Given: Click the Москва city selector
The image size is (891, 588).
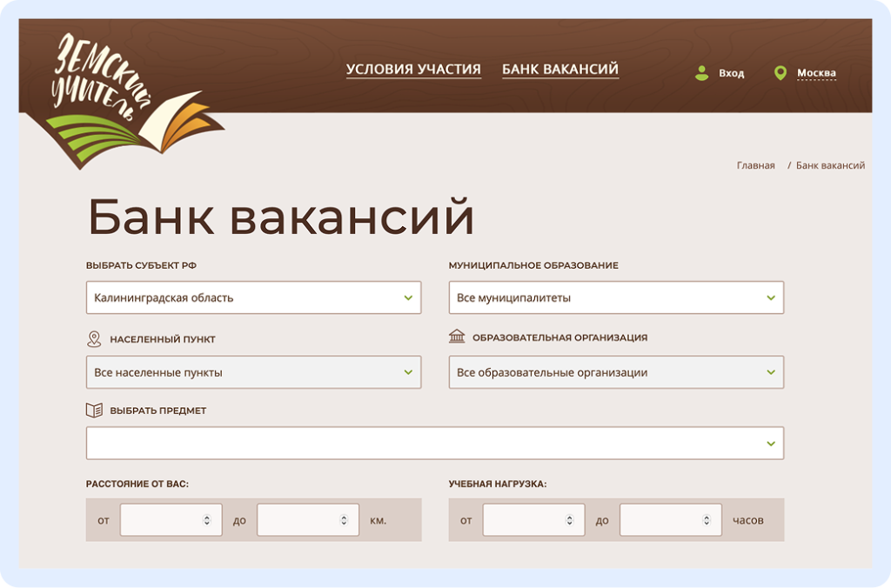Looking at the screenshot, I should click(816, 73).
